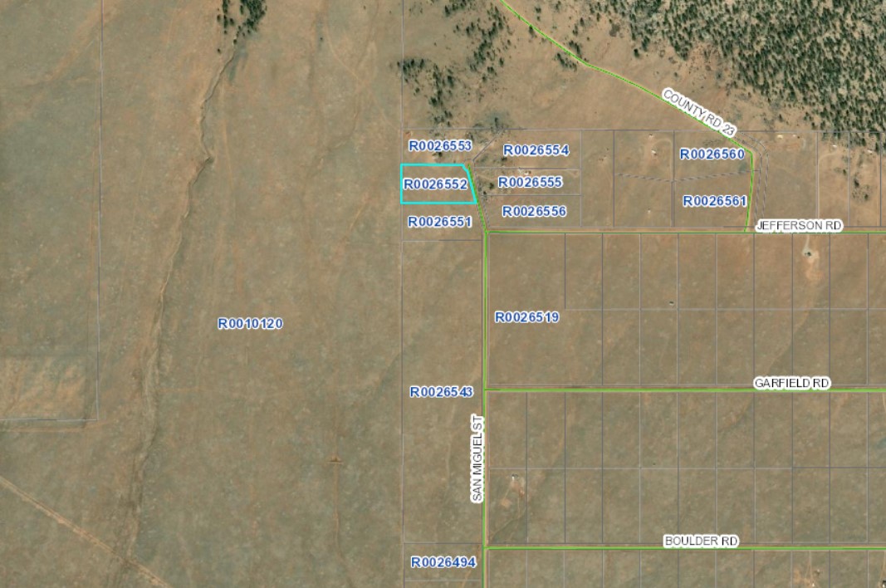886x588 pixels.
Task: Select parcel R0026555
Action: 530,182
